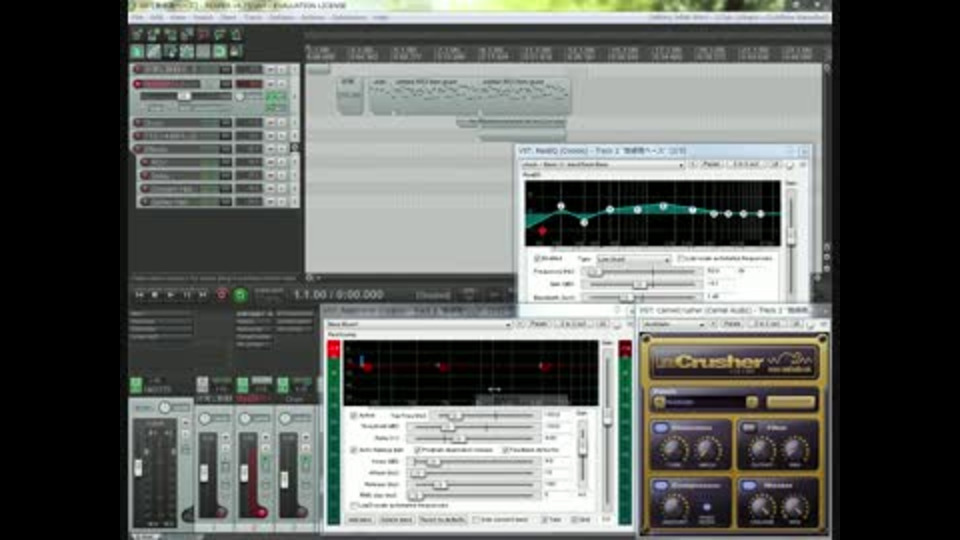Open the ReaXcomp preset dropdown
The image size is (960, 540).
(419, 324)
